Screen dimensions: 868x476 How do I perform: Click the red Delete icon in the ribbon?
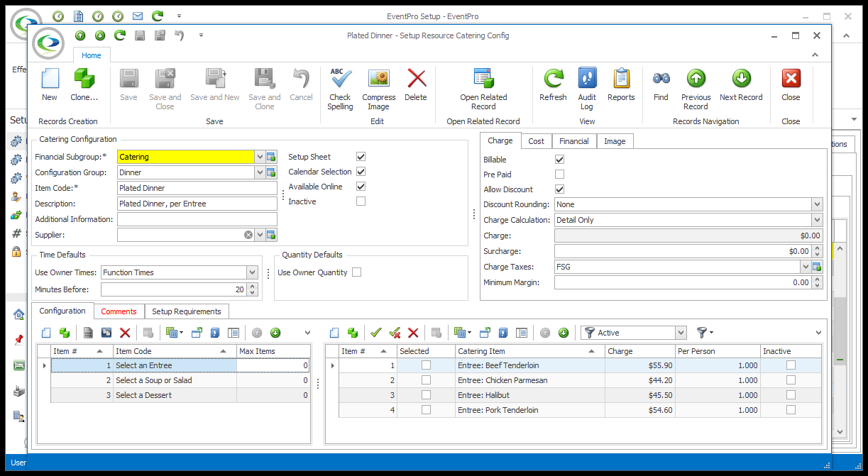416,78
